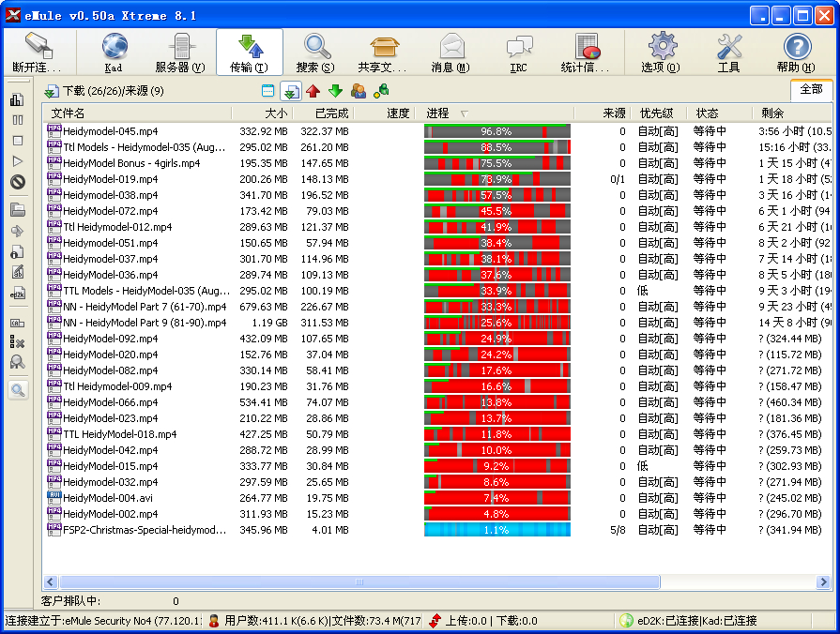Screen dimensions: 840x634
Task: Click the preview arrow sidebar icon
Action: [18, 231]
